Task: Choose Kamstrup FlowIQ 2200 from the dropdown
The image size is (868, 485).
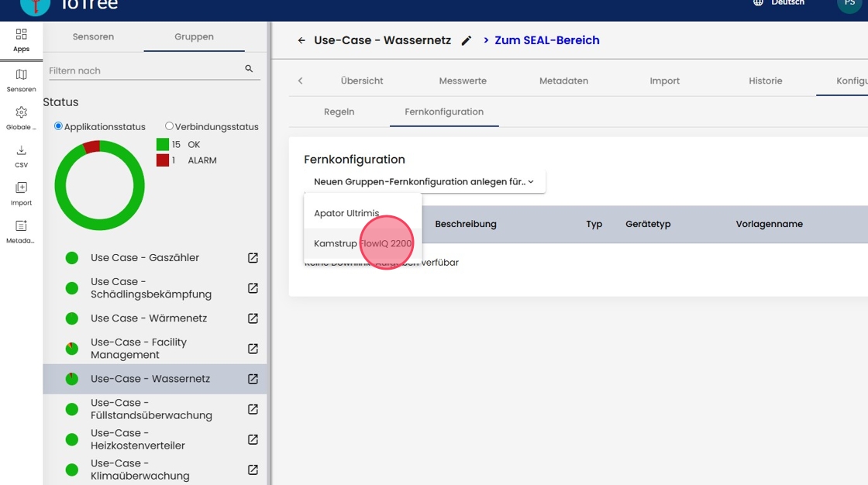Action: pyautogui.click(x=363, y=243)
